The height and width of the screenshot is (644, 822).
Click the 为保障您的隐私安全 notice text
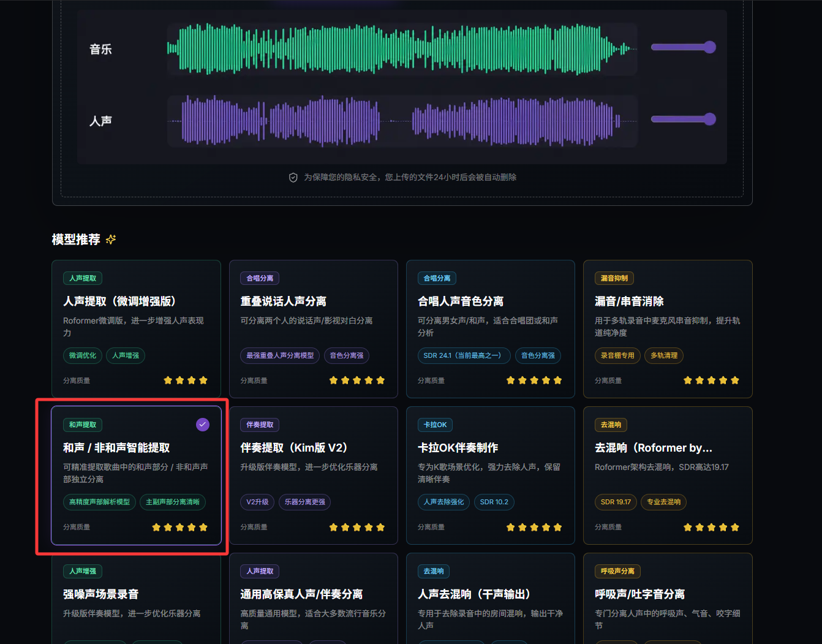point(410,177)
